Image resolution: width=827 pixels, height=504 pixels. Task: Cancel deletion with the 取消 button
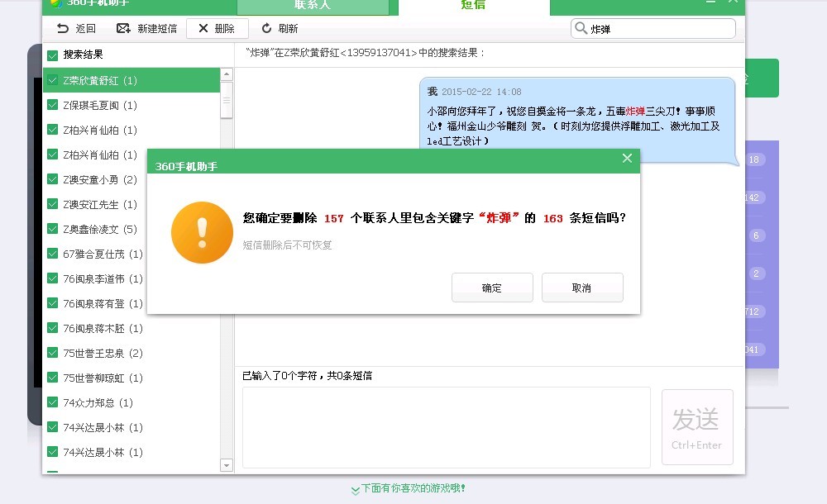pyautogui.click(x=582, y=288)
